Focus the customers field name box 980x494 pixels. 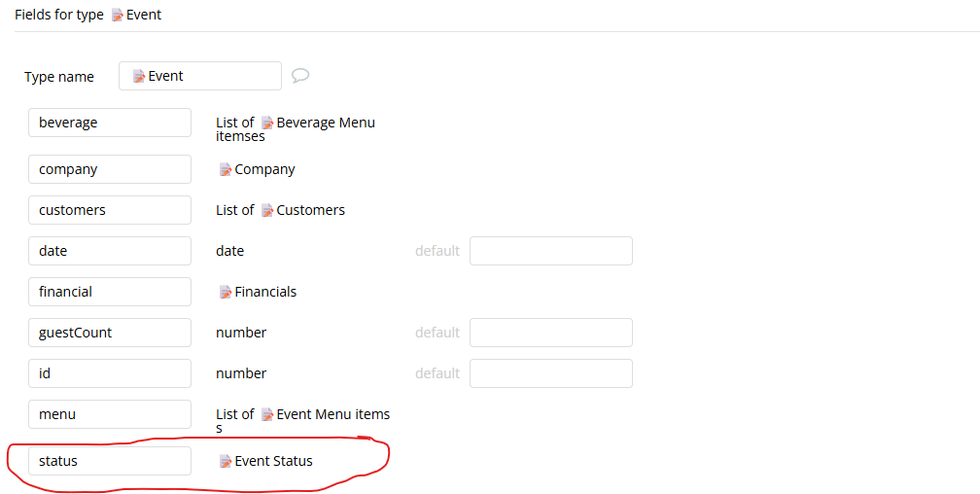(109, 210)
